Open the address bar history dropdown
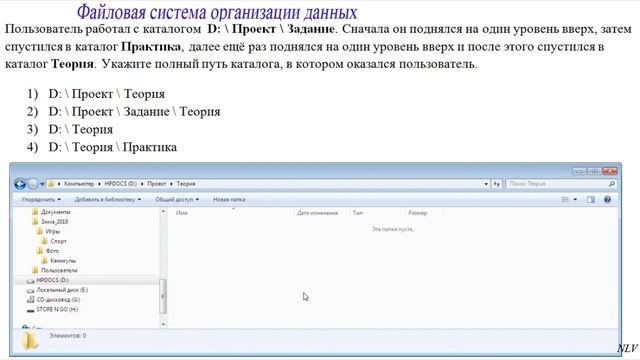The width and height of the screenshot is (640, 360). coord(486,184)
